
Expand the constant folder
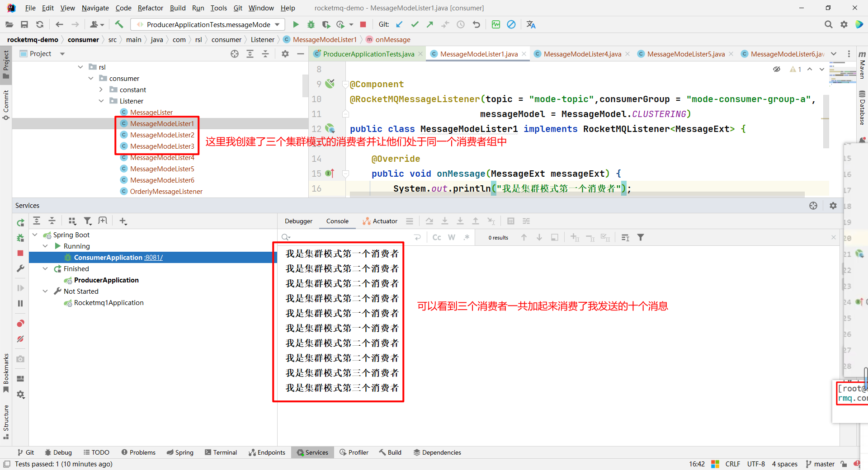click(101, 89)
